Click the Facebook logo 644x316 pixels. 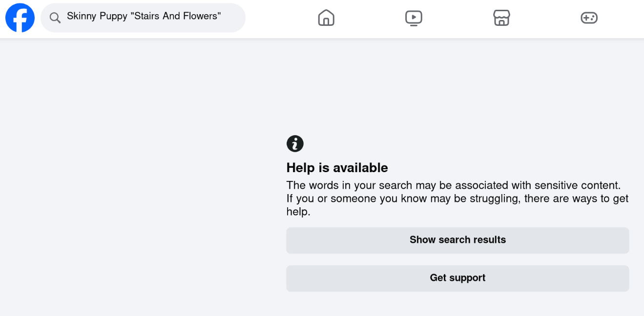pos(20,18)
